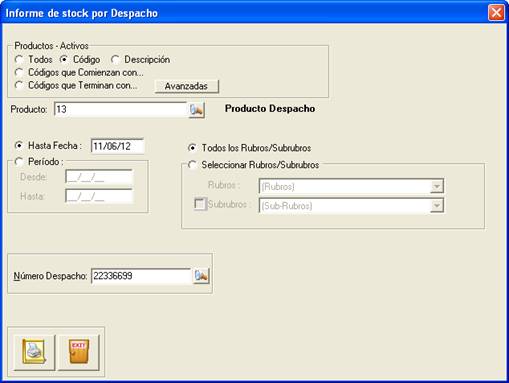Viewport: 509px width, 383px height.
Task: Click the exit door icon button
Action: pos(79,352)
